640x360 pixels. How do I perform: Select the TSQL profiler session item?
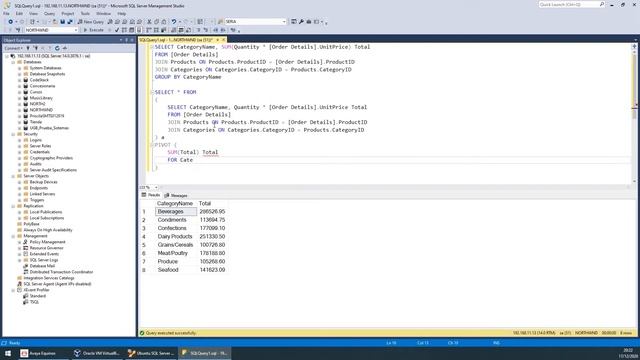(34, 302)
